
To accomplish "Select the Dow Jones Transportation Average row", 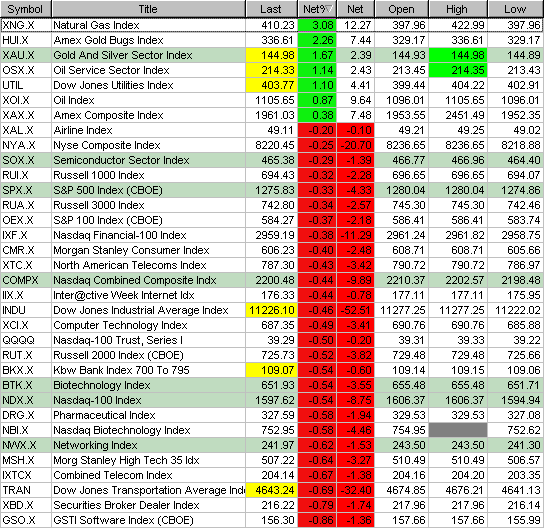I will click(x=272, y=490).
